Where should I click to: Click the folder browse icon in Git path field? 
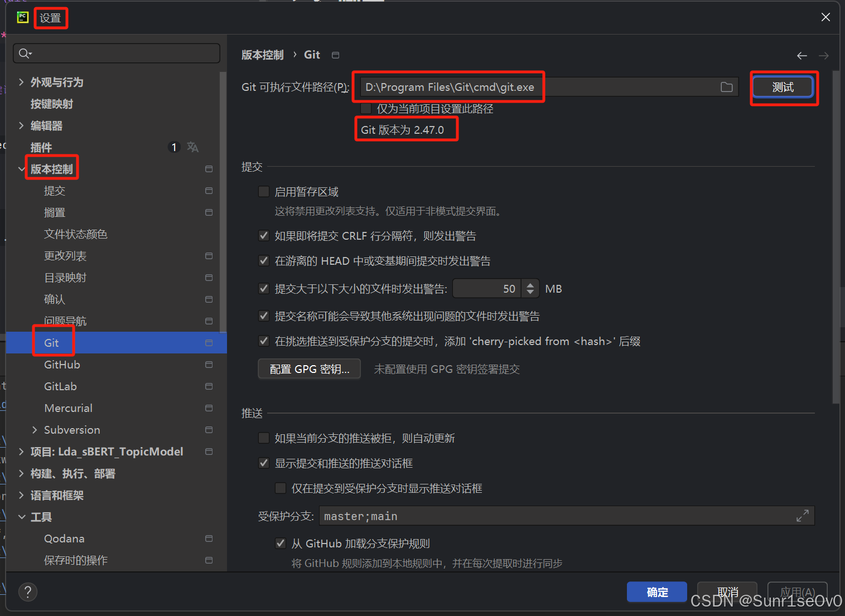726,87
